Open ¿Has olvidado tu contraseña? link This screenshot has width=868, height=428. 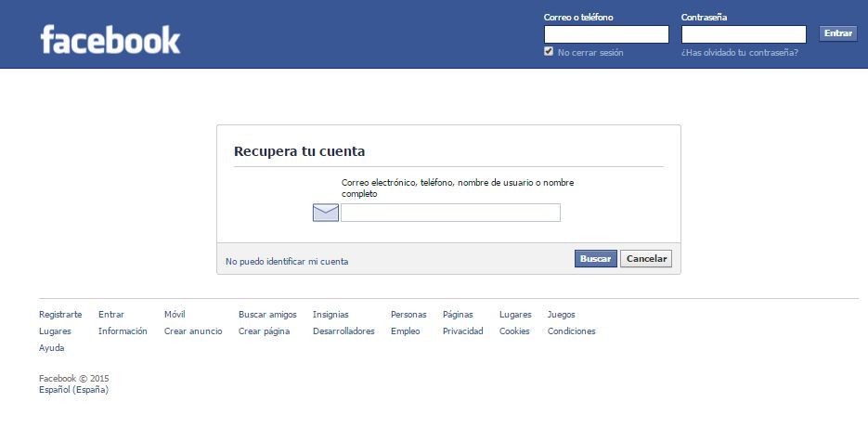click(740, 53)
